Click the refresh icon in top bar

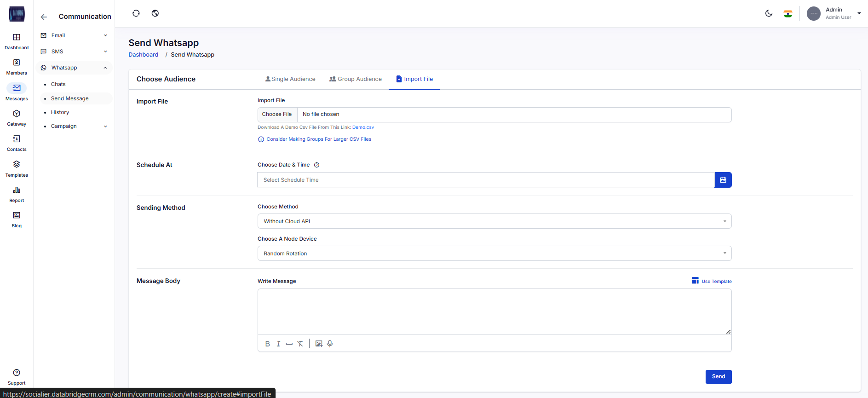(x=136, y=13)
